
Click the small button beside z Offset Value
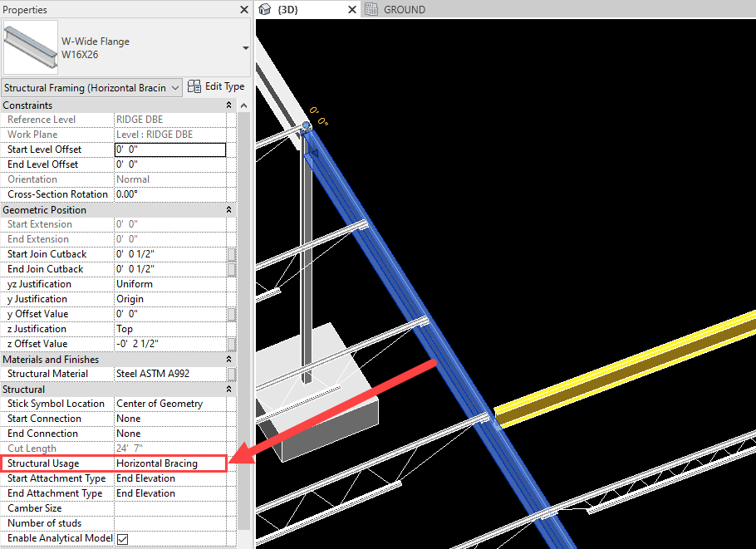232,344
